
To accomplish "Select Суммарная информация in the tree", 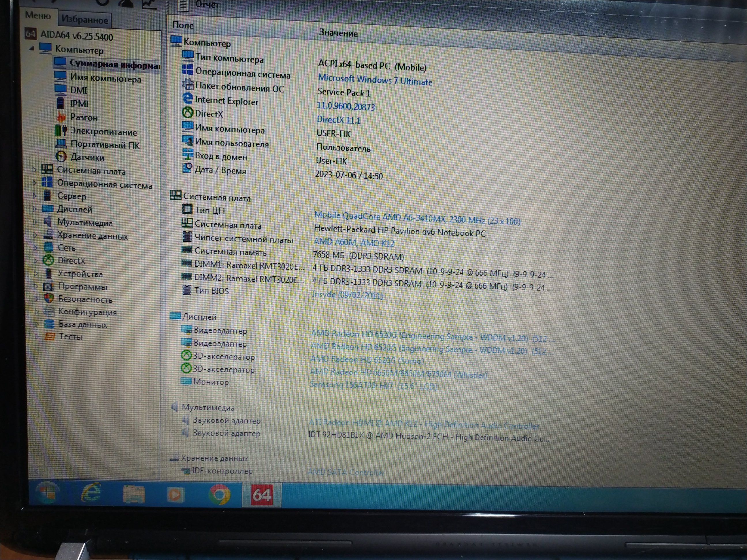I will click(x=114, y=64).
